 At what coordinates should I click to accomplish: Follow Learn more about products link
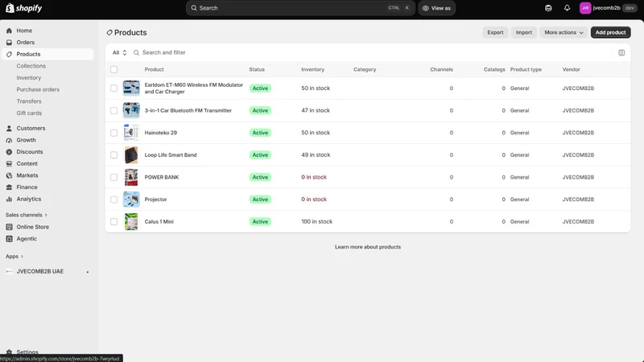(368, 247)
